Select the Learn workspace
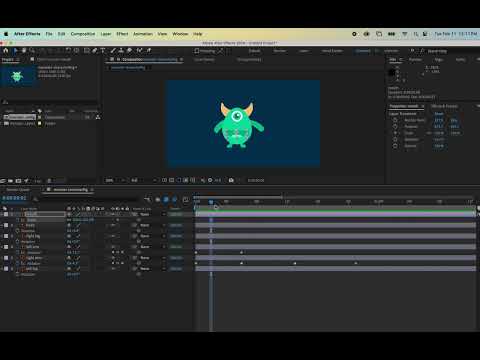 304,51
